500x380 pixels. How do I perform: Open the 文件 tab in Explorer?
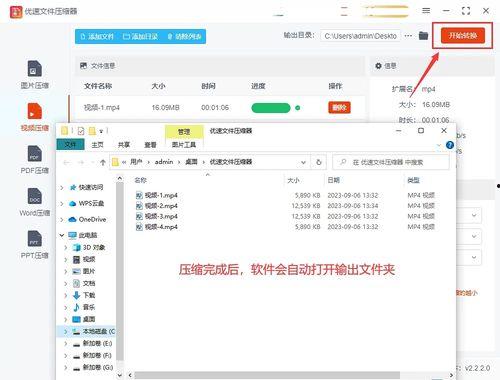pyautogui.click(x=70, y=145)
